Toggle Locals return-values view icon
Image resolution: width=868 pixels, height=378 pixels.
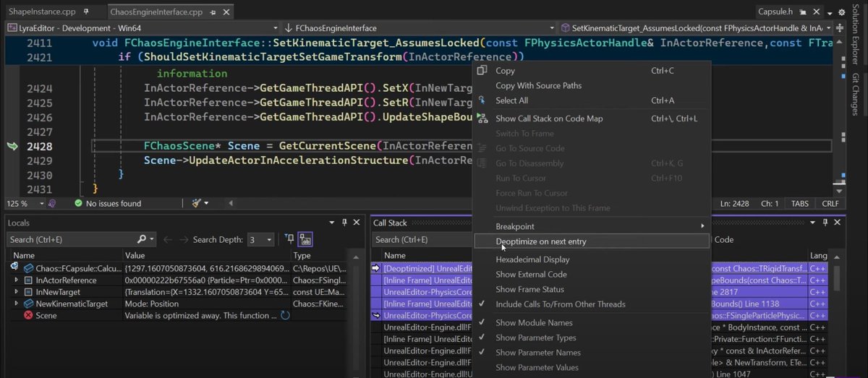305,239
